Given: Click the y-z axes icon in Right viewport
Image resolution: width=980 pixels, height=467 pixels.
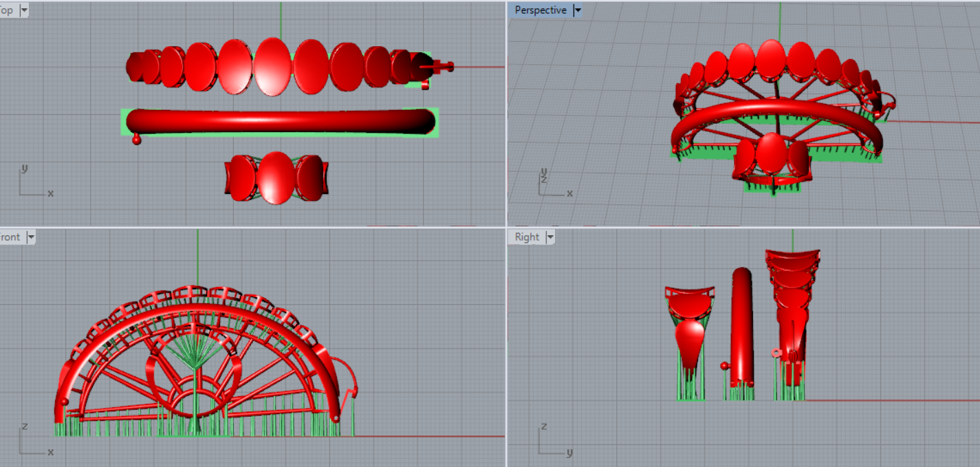Looking at the screenshot, I should pos(552,442).
